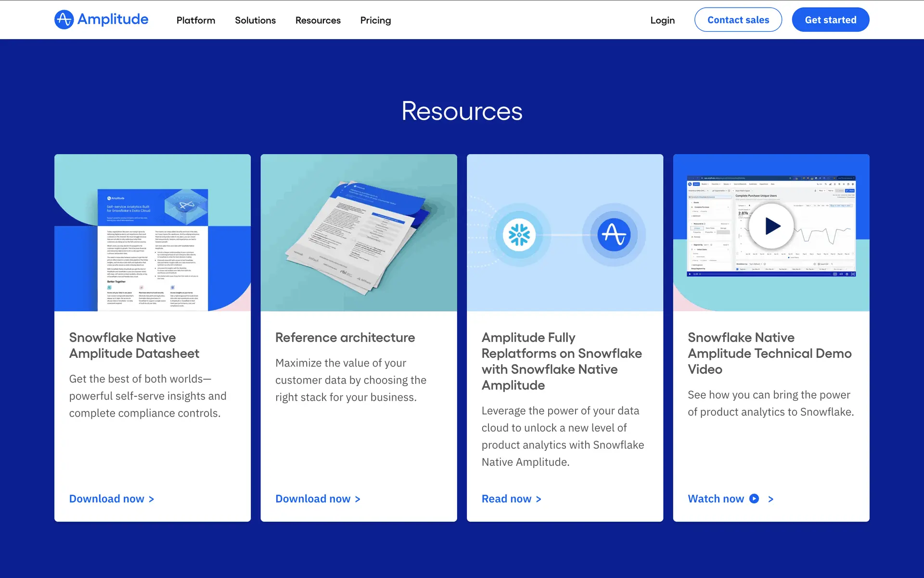Image resolution: width=924 pixels, height=578 pixels.
Task: Click the Read now link
Action: [x=506, y=499]
